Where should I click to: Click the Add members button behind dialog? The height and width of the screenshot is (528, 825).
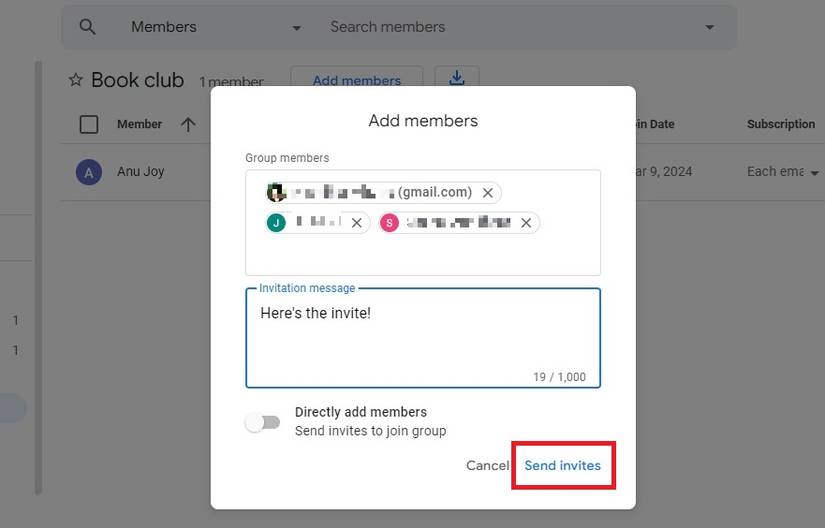pos(356,79)
